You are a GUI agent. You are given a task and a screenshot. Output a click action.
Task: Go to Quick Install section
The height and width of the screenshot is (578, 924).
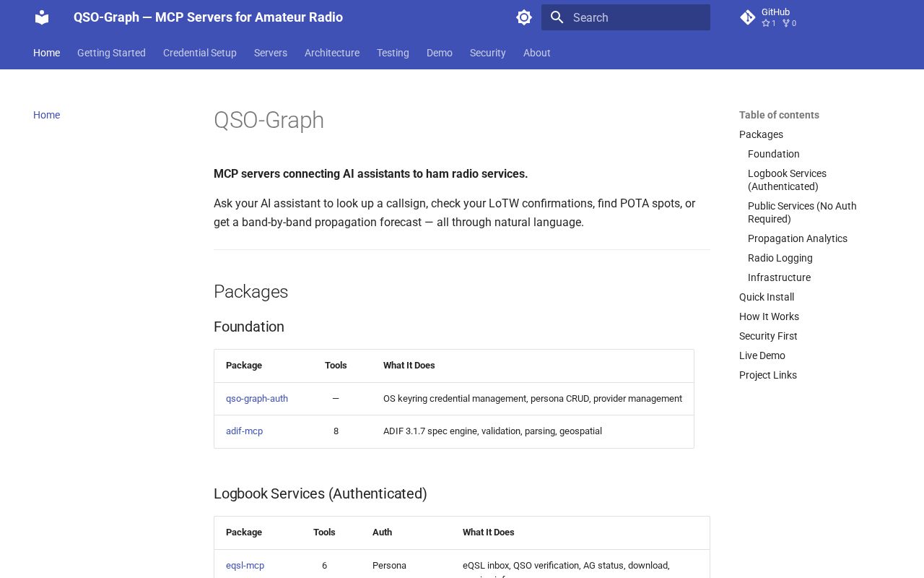click(x=767, y=297)
